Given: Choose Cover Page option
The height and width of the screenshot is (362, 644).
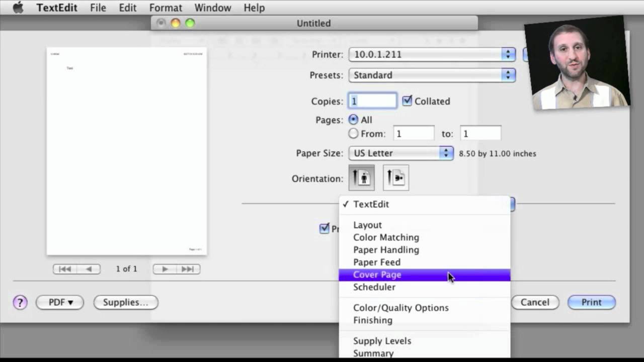Looking at the screenshot, I should (425, 275).
